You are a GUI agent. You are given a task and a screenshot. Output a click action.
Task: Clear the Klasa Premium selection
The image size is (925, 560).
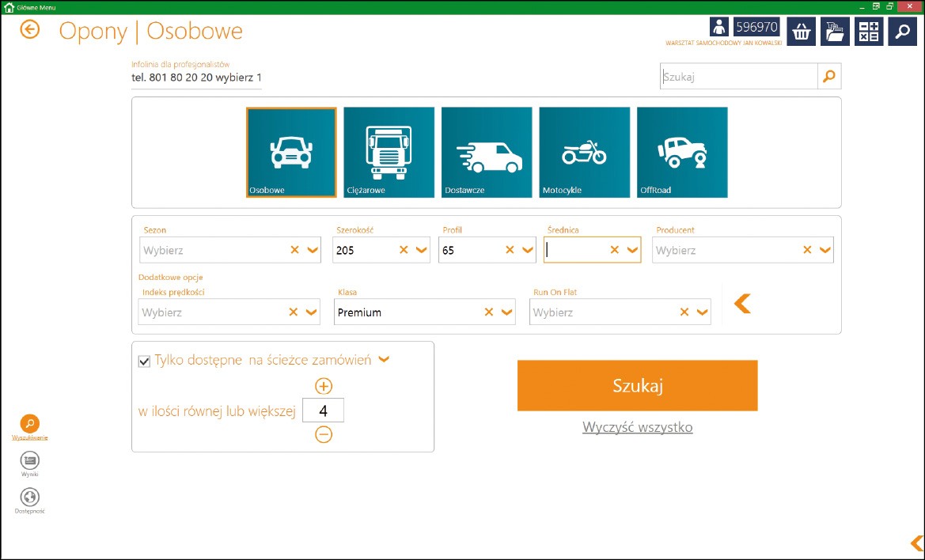point(489,312)
